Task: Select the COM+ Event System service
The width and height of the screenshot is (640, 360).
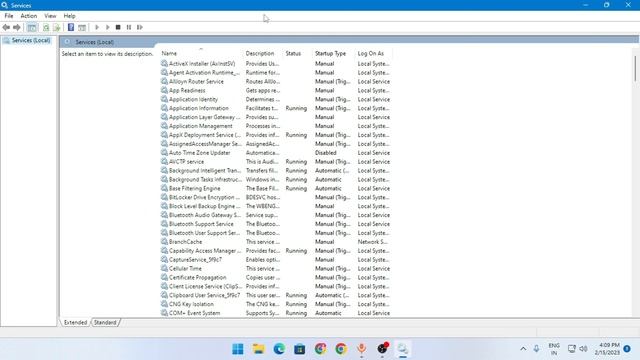Action: (276, 313)
